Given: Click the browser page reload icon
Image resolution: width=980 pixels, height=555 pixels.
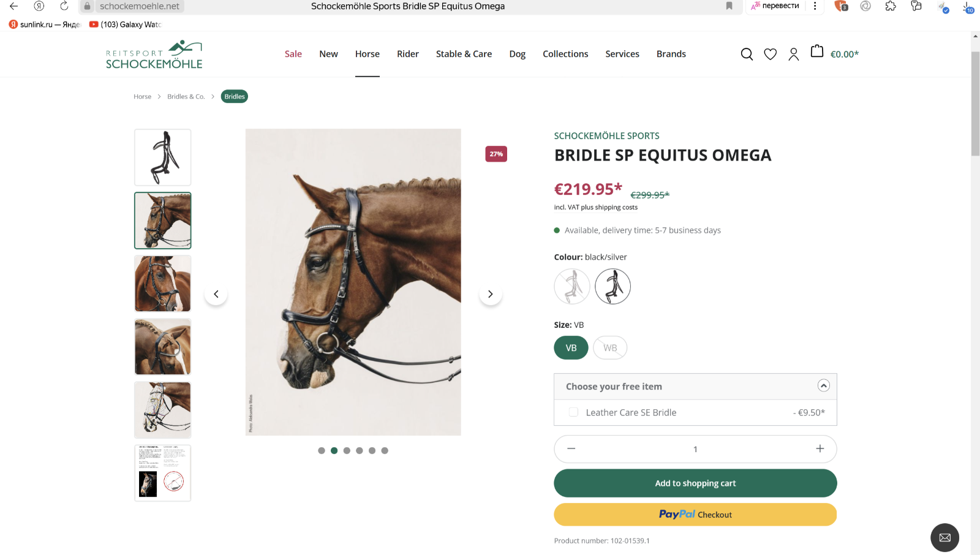Looking at the screenshot, I should [x=64, y=6].
